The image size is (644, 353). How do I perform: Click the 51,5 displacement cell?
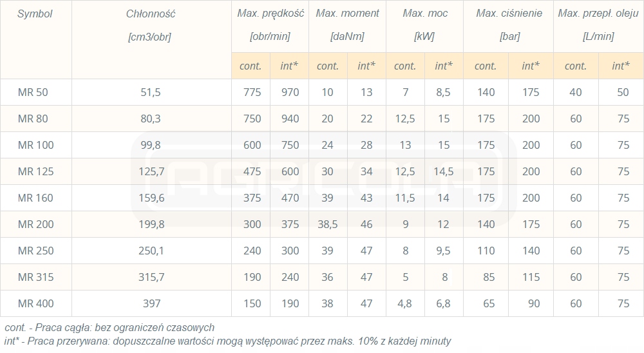(150, 92)
